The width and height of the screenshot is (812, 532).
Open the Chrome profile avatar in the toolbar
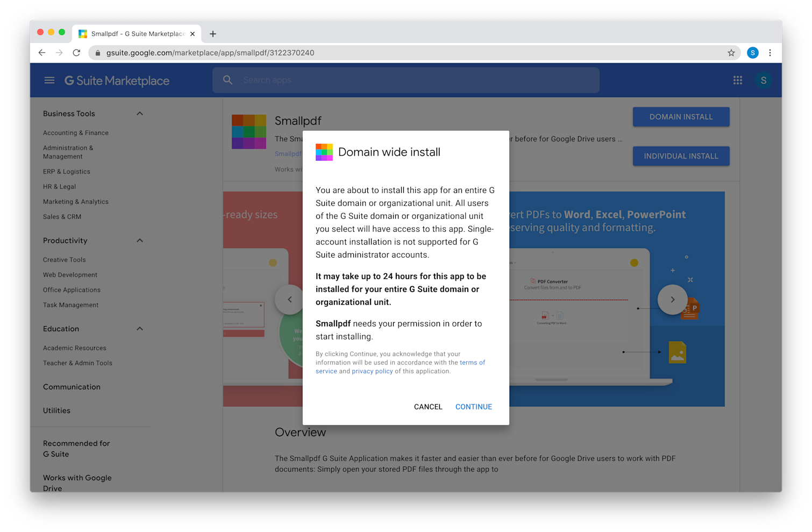point(753,53)
